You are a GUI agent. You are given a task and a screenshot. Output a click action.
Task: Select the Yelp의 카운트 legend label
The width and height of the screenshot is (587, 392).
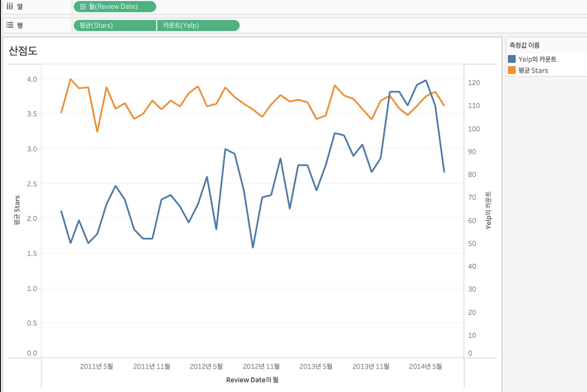537,59
